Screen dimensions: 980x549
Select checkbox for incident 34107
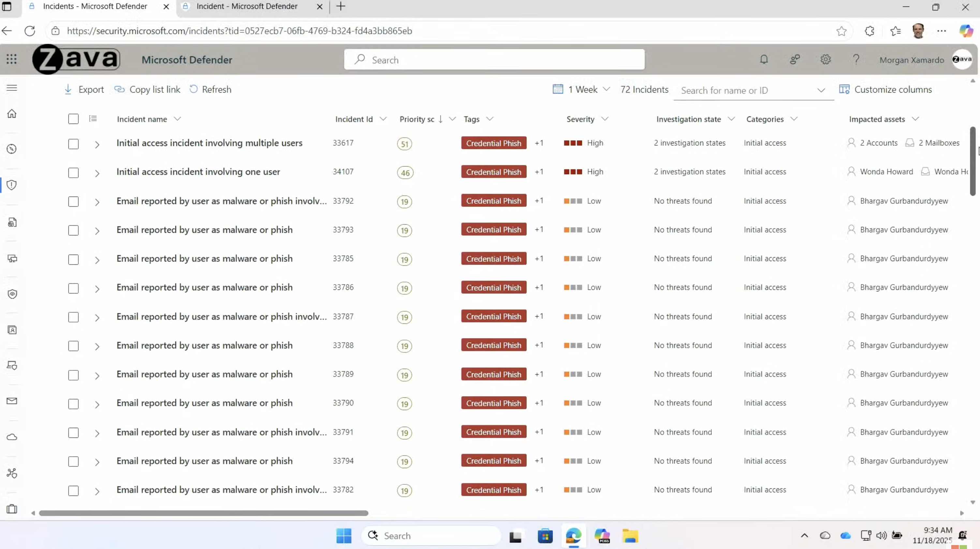(x=73, y=173)
